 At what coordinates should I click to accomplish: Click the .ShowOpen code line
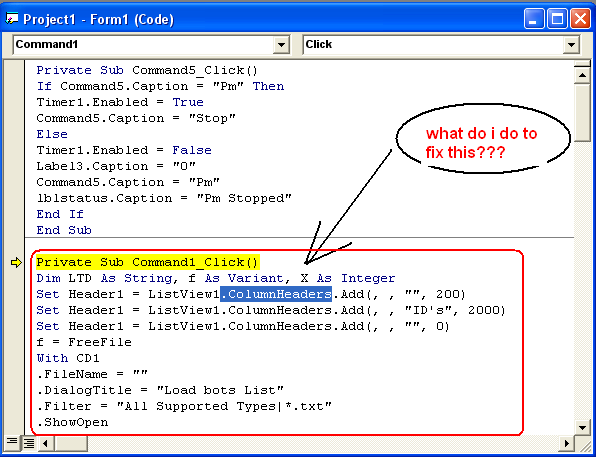point(73,422)
